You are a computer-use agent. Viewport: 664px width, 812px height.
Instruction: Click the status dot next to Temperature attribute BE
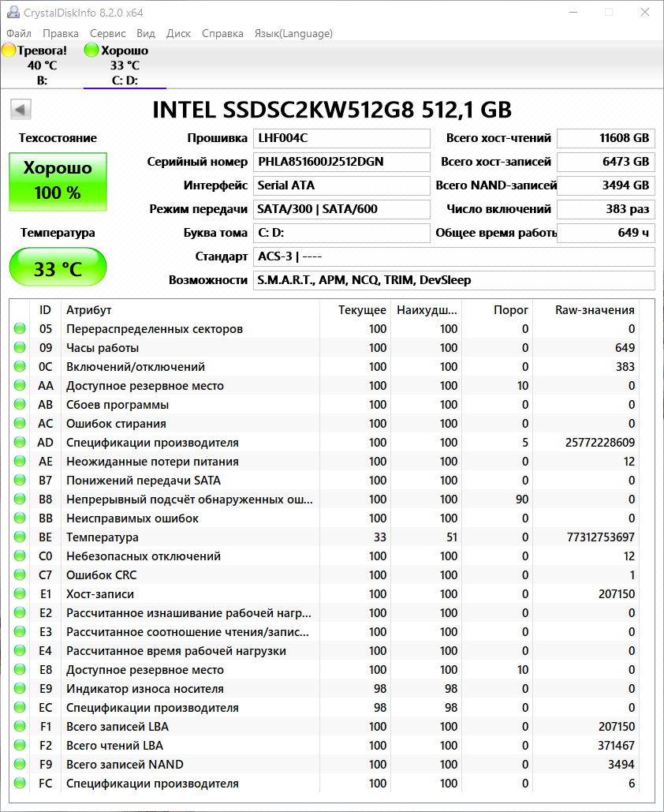coord(20,537)
